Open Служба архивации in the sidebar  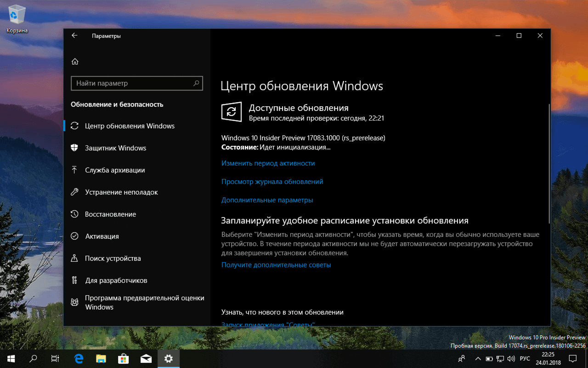click(137, 170)
